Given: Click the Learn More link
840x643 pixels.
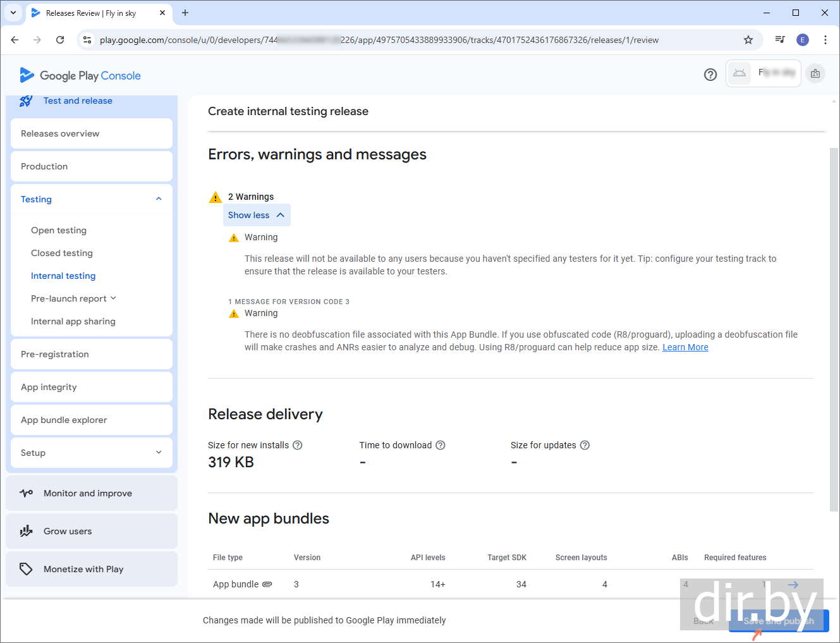Looking at the screenshot, I should pos(685,347).
